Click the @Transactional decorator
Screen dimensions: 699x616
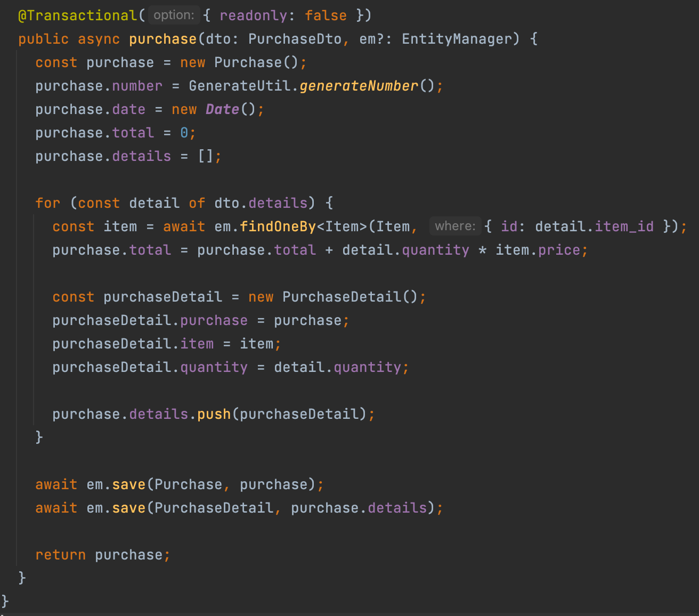[77, 15]
